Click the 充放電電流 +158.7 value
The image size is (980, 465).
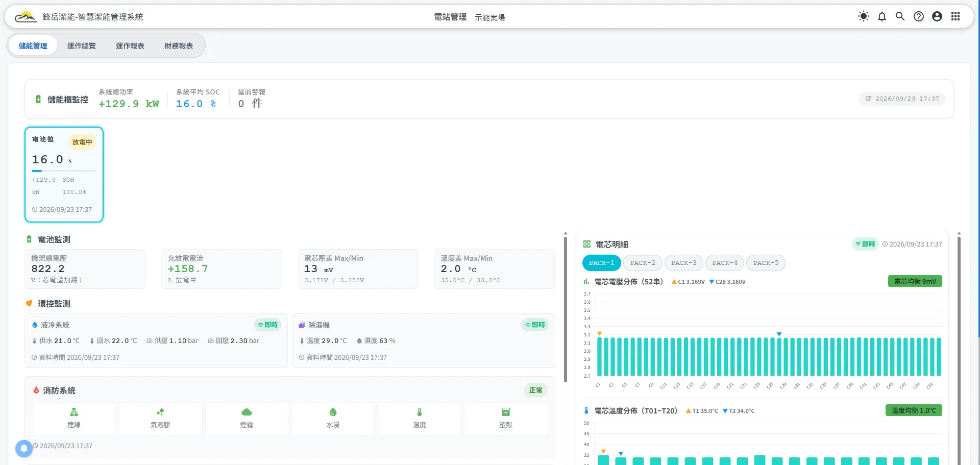(187, 269)
